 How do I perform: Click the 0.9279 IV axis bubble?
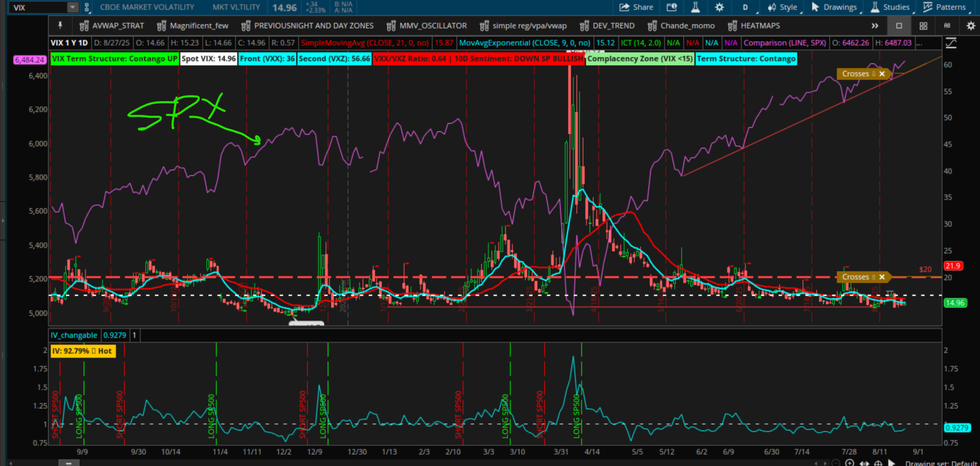point(957,428)
